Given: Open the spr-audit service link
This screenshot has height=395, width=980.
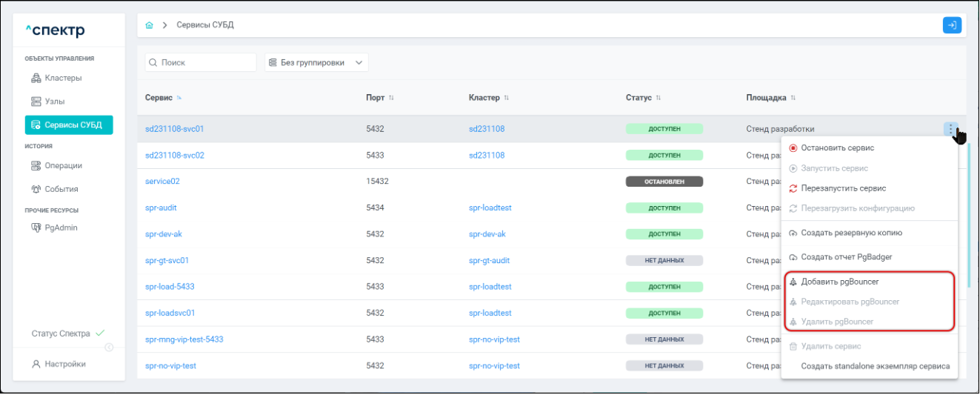Looking at the screenshot, I should [x=161, y=208].
